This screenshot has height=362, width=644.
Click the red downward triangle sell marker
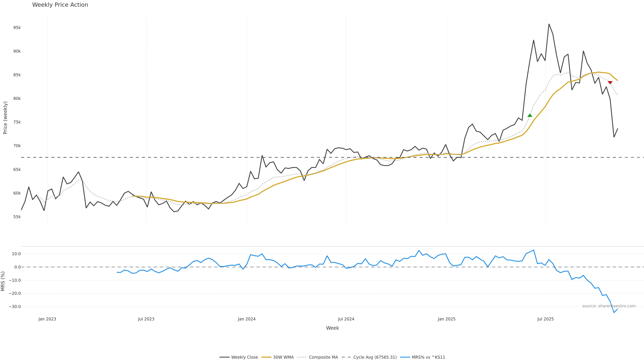(610, 82)
